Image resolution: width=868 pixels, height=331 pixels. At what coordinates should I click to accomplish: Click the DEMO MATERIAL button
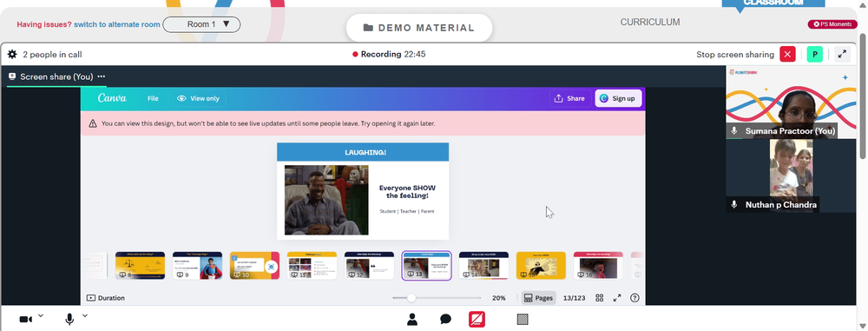(419, 28)
